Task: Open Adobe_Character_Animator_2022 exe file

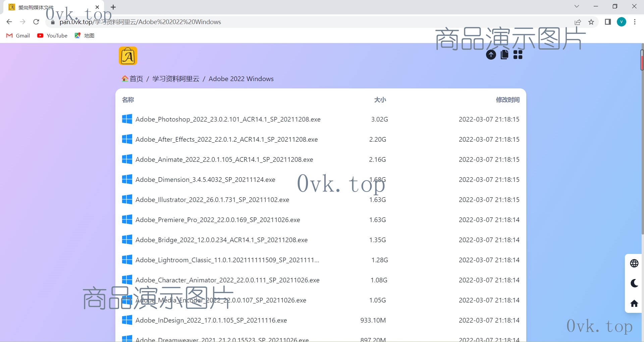Action: [x=227, y=280]
